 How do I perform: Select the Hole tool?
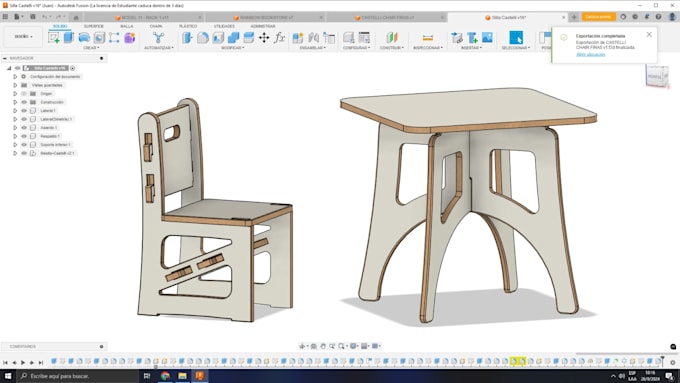99,38
